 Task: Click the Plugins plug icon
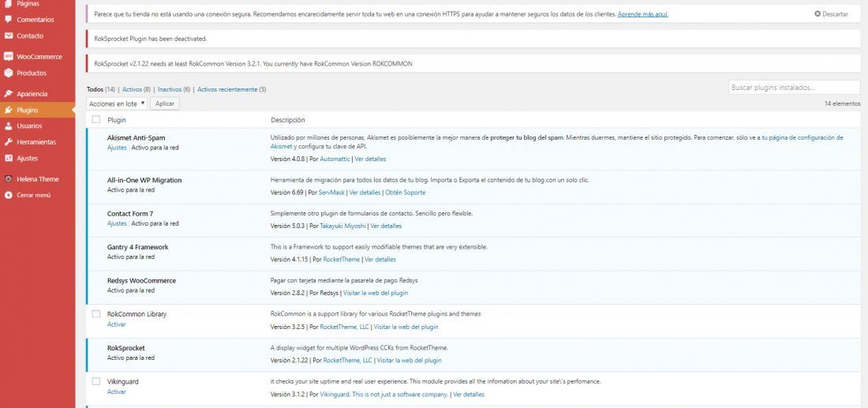[x=8, y=110]
